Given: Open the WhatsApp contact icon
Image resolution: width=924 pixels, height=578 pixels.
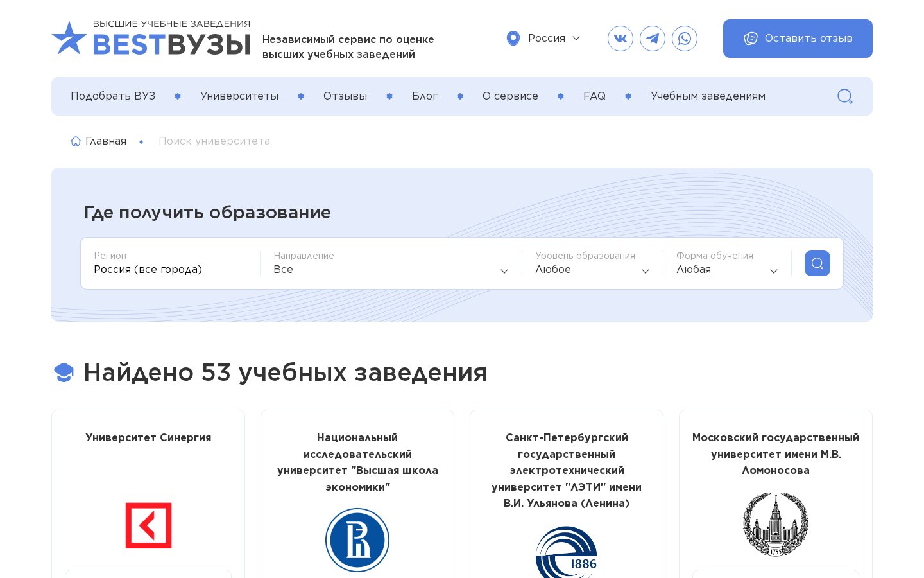Looking at the screenshot, I should 685,39.
